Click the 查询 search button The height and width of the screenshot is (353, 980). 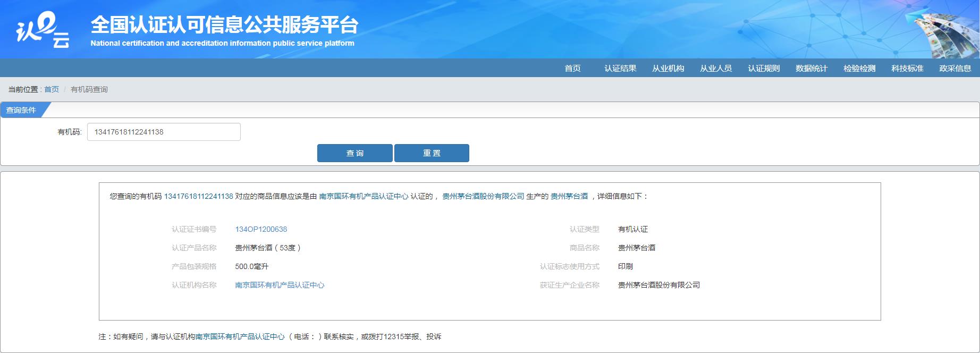[x=355, y=153]
